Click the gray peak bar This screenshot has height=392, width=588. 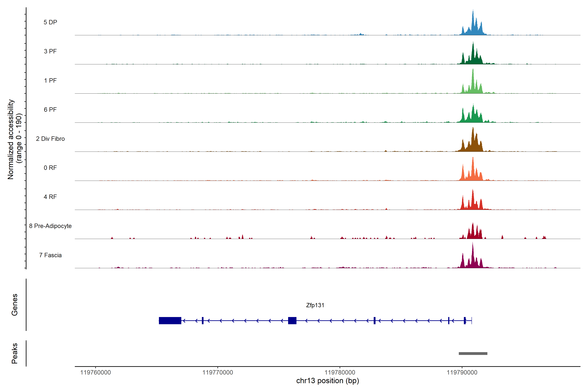(473, 353)
